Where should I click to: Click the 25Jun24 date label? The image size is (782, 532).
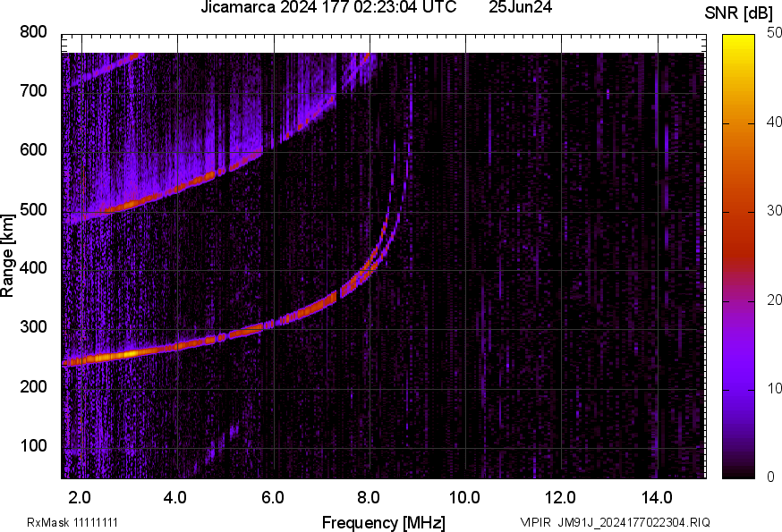[x=520, y=7]
